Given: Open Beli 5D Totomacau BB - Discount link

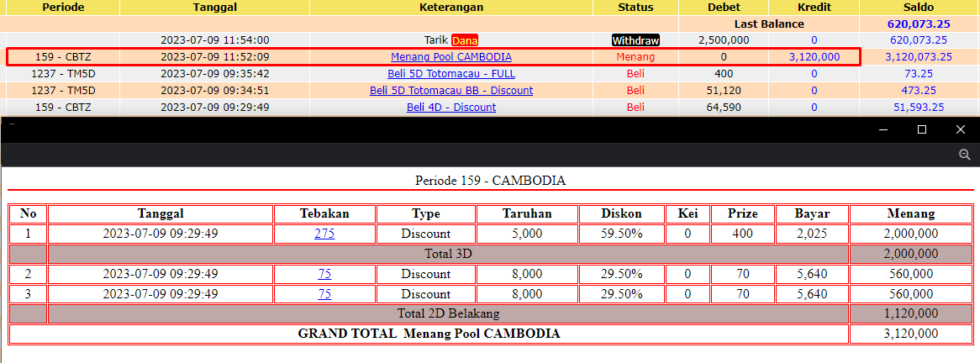Looking at the screenshot, I should point(451,91).
